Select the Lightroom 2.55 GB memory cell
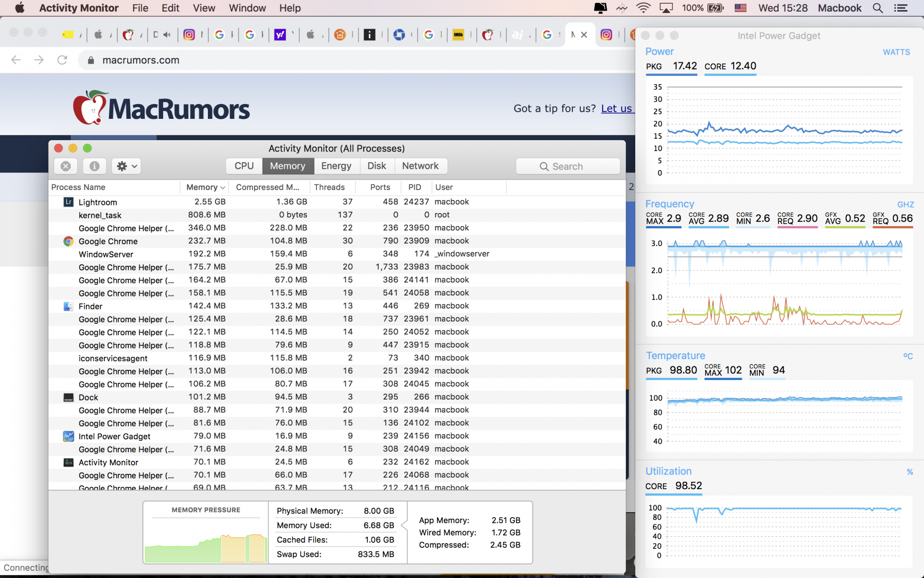 pos(210,202)
